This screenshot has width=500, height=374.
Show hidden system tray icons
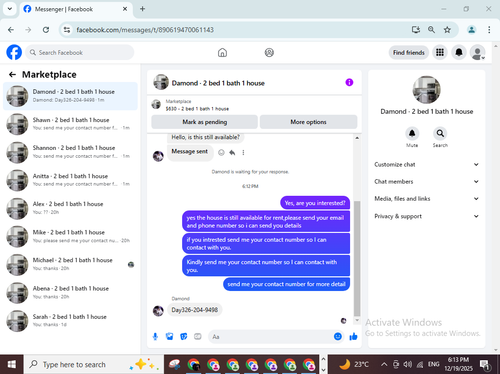pyautogui.click(x=384, y=364)
